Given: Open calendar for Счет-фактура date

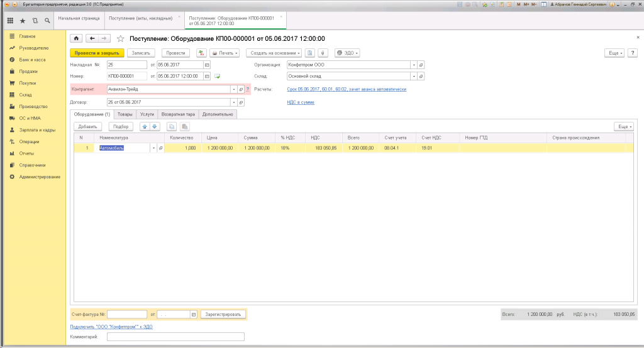Looking at the screenshot, I should click(194, 315).
